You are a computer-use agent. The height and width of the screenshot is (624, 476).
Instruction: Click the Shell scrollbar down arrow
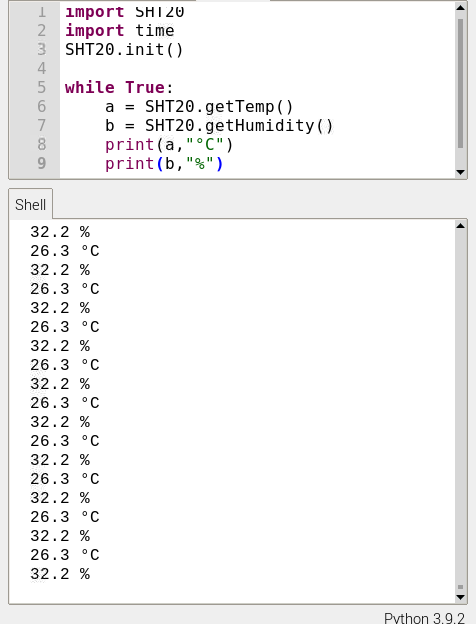[x=460, y=597]
